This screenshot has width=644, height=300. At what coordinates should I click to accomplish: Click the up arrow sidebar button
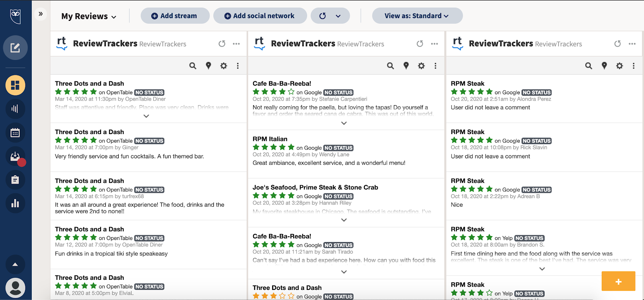[x=15, y=265]
